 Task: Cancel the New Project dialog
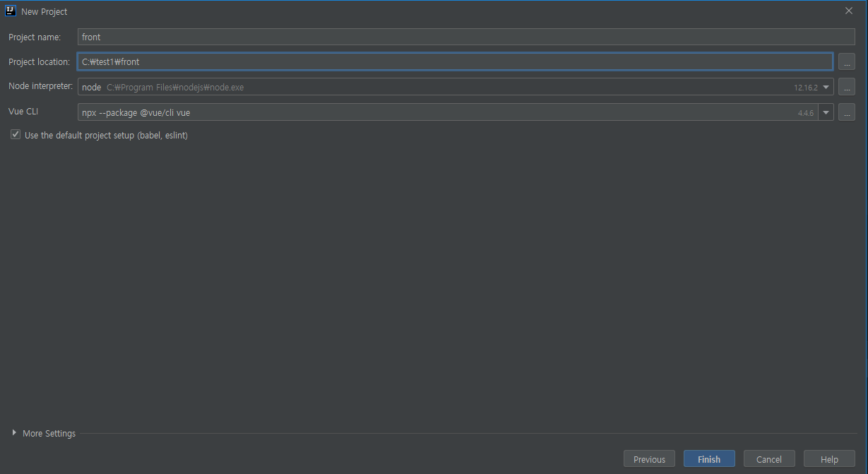pos(769,459)
